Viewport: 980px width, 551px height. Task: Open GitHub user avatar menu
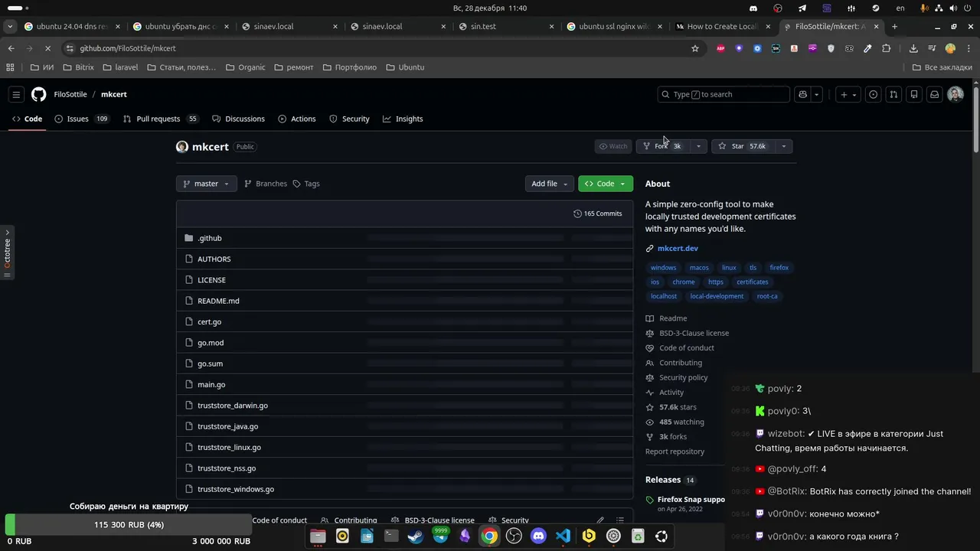pos(955,94)
